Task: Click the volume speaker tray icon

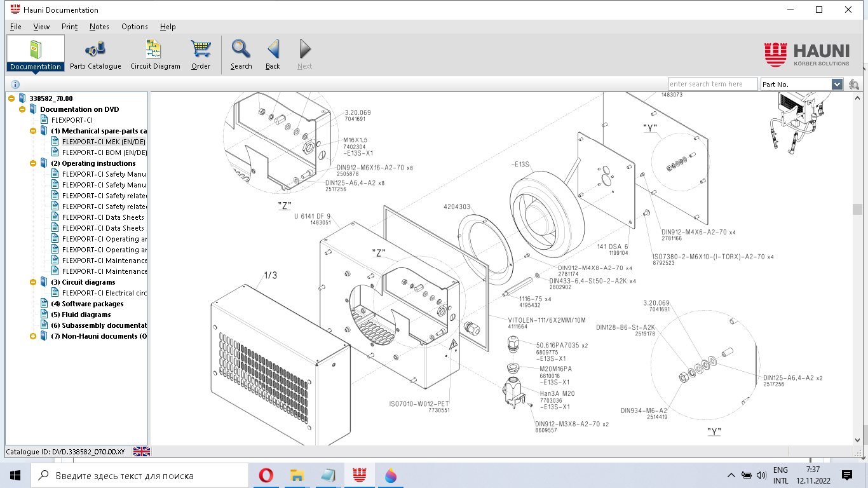Action: click(x=761, y=475)
